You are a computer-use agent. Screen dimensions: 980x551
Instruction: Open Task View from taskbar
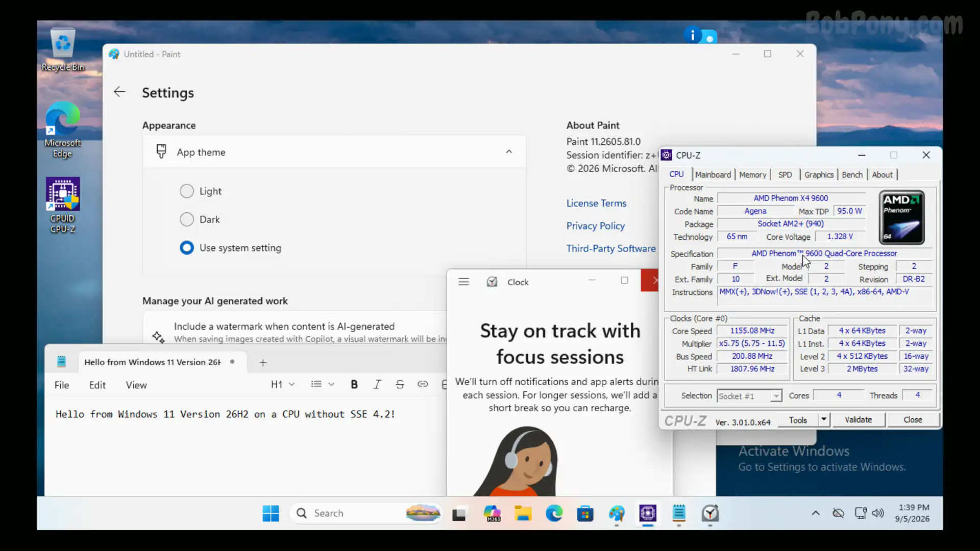(459, 514)
